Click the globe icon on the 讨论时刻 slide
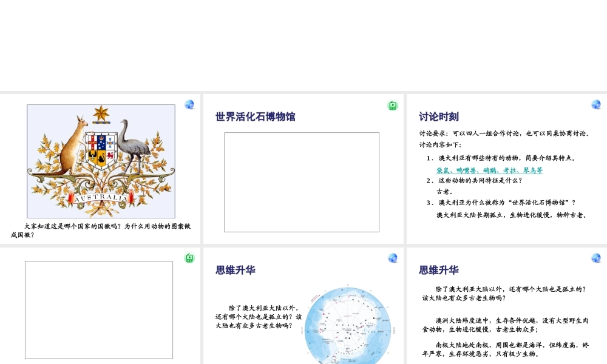The width and height of the screenshot is (607, 364). click(x=596, y=104)
